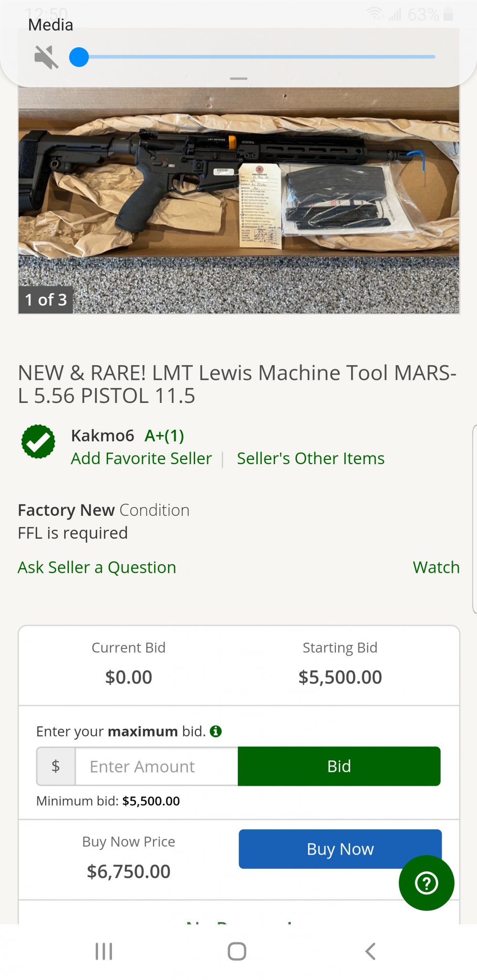
Task: Watch this auction listing
Action: point(436,568)
